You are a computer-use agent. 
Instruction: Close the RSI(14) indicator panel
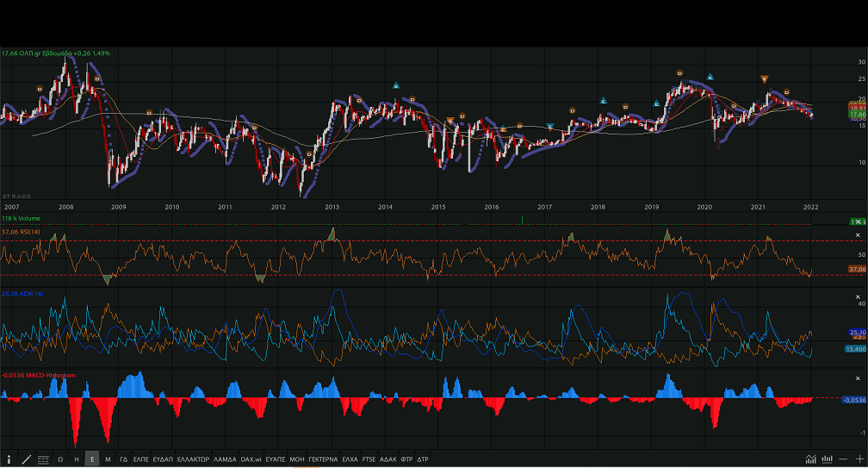[858, 234]
